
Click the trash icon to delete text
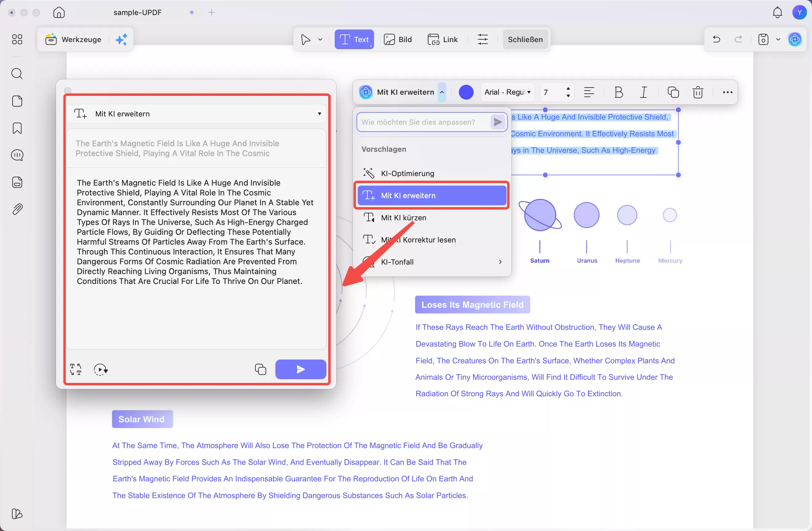tap(698, 92)
